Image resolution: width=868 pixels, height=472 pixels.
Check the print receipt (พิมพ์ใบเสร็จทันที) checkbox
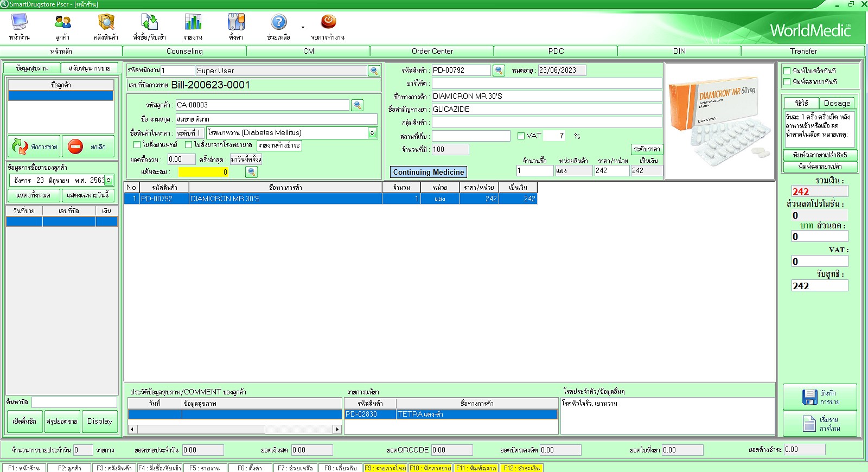(787, 71)
